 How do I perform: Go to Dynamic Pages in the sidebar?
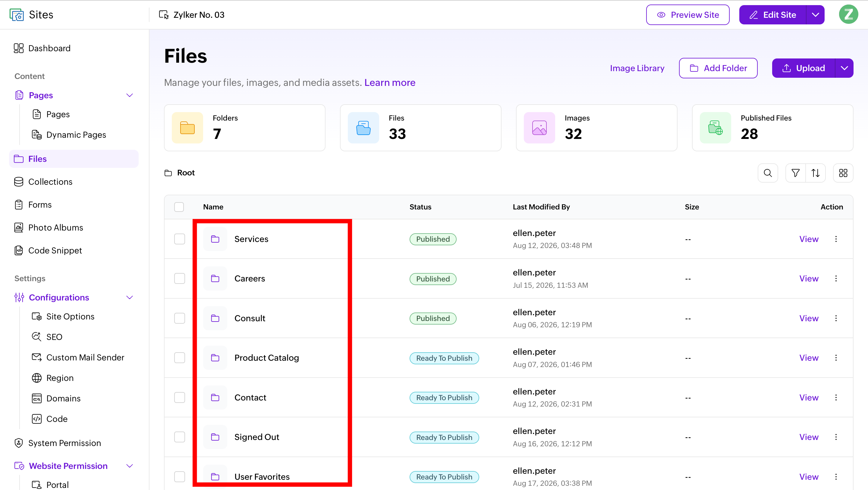pyautogui.click(x=76, y=134)
